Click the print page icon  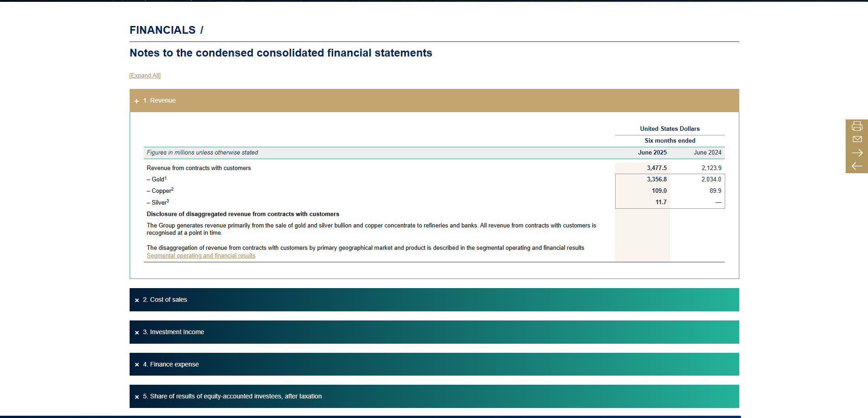[x=857, y=126]
